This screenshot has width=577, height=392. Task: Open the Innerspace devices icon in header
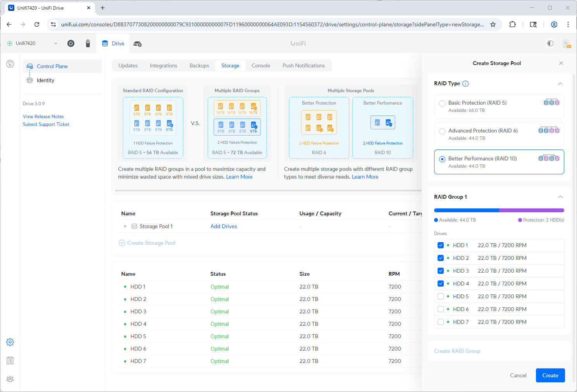[137, 44]
